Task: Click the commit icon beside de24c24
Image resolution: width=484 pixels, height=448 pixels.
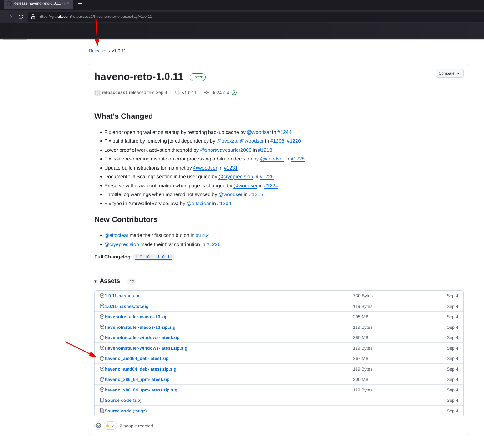Action: point(207,93)
